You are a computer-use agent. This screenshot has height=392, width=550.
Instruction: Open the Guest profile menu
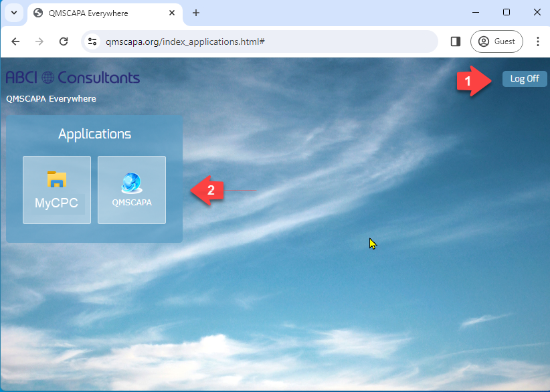(x=496, y=41)
